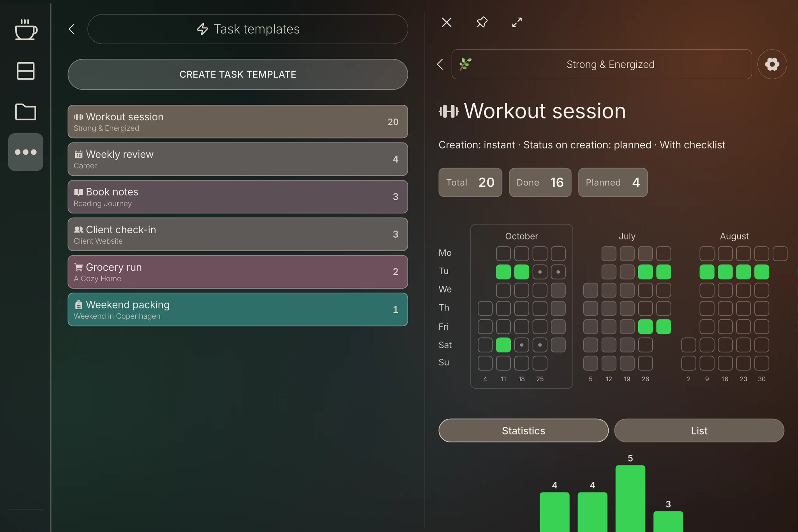
Task: Open the coffee cup home icon
Action: pyautogui.click(x=26, y=30)
